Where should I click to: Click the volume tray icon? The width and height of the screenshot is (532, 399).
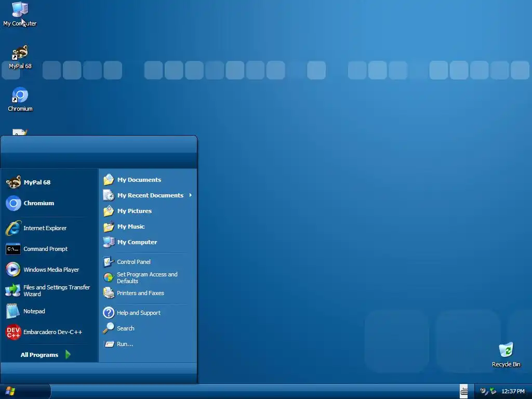click(484, 391)
